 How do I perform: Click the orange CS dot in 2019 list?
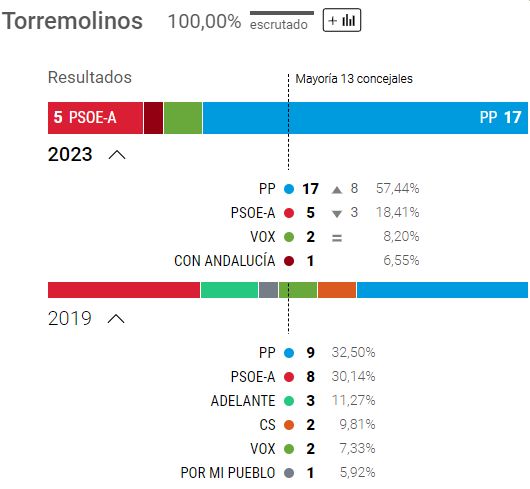(x=289, y=425)
